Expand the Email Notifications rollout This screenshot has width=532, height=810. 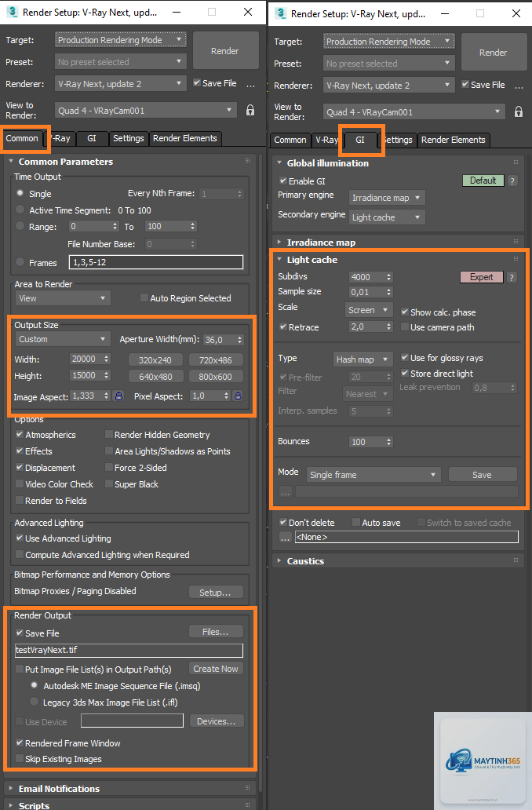pyautogui.click(x=59, y=789)
